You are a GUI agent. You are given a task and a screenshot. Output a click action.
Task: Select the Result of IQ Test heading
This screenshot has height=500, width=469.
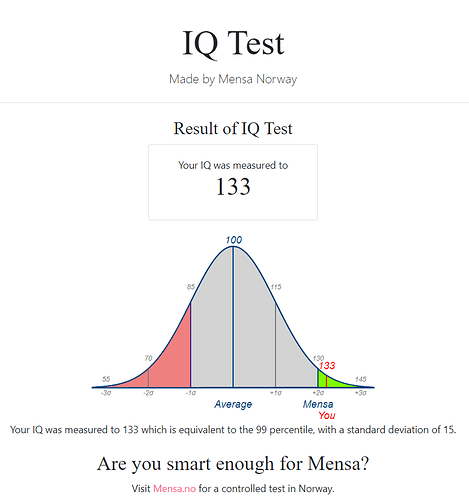click(x=233, y=128)
